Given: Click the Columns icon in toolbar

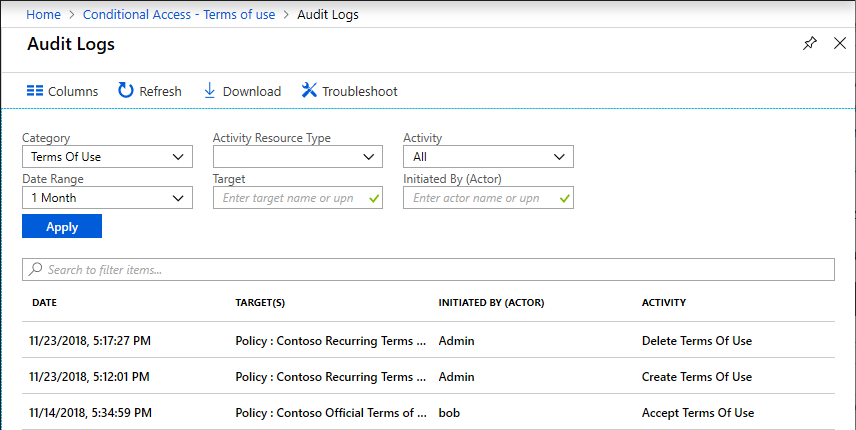Looking at the screenshot, I should point(35,91).
